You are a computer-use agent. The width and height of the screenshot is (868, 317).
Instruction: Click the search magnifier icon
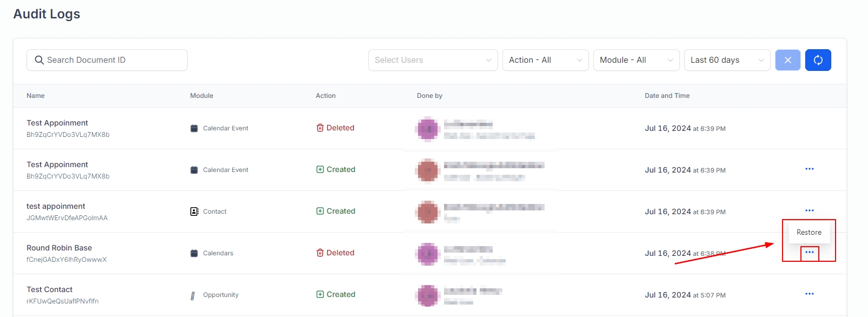39,60
